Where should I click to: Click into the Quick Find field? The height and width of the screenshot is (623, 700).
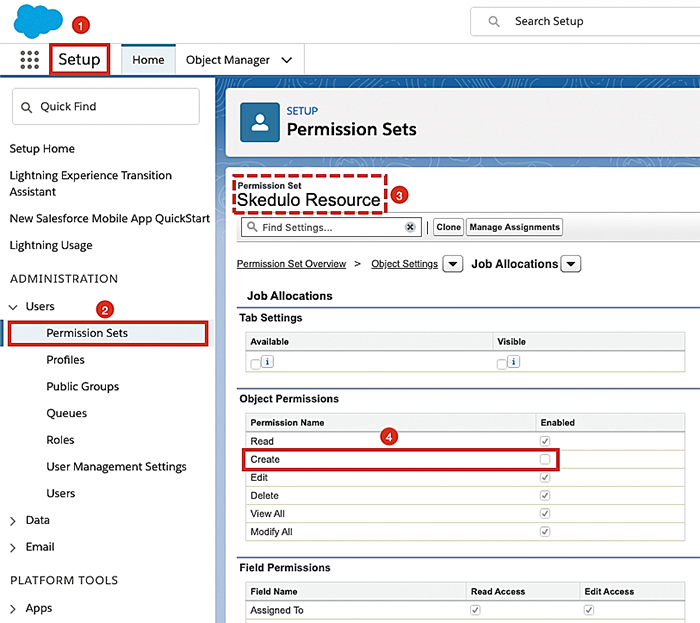(x=106, y=106)
